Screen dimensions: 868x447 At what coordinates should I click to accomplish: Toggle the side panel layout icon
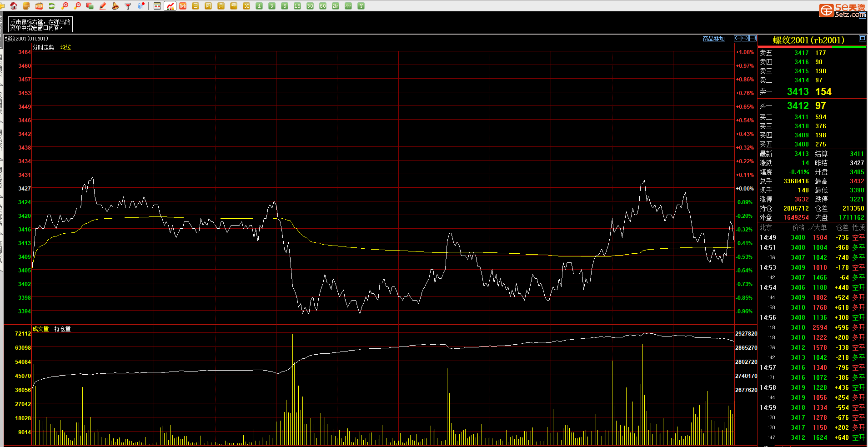pyautogui.click(x=753, y=38)
